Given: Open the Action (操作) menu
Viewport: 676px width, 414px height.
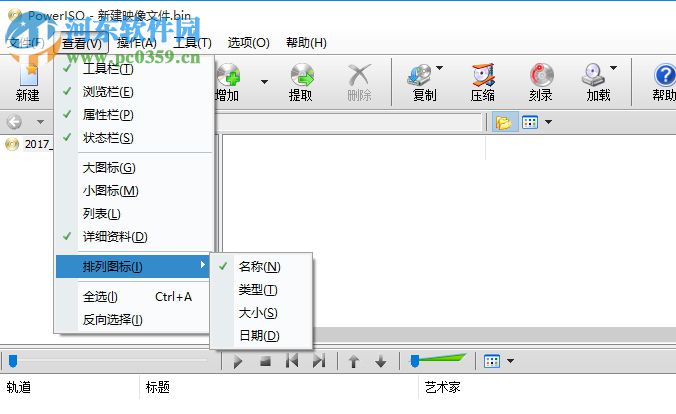Looking at the screenshot, I should coord(137,43).
